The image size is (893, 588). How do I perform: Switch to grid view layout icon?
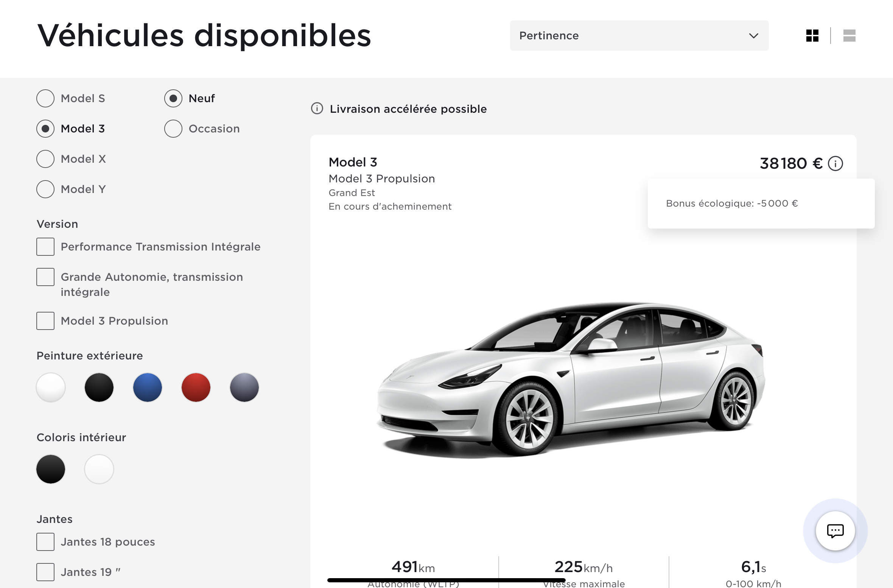pyautogui.click(x=812, y=36)
